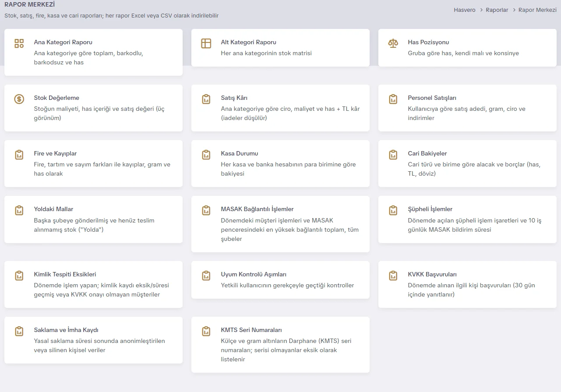Open Raporlar breadcrumb link
Screen dimensions: 561x392
coord(497,10)
